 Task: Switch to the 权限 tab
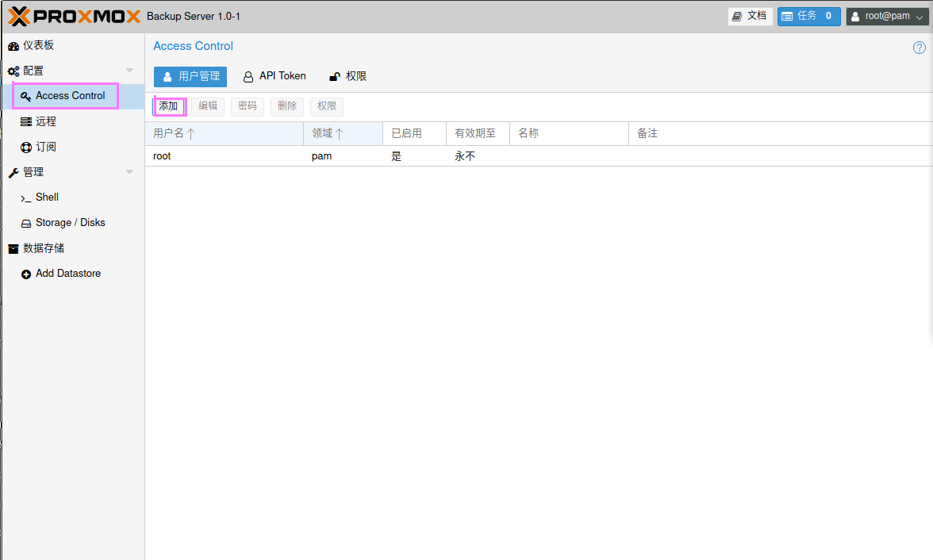pos(347,77)
